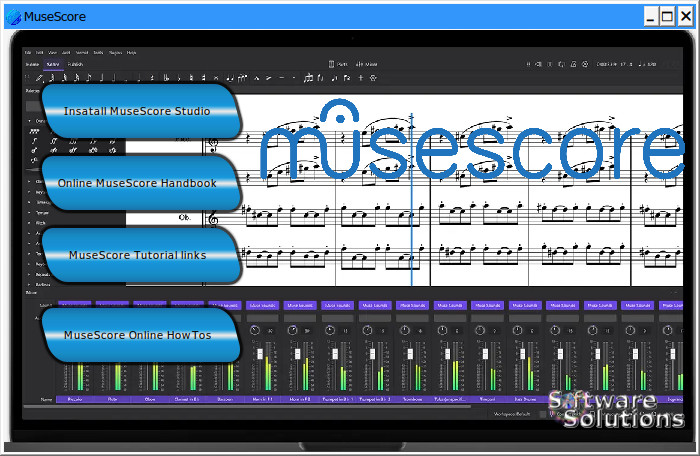Click the MuseScore title bar icon
Screen dimensions: 700x456
13,17
